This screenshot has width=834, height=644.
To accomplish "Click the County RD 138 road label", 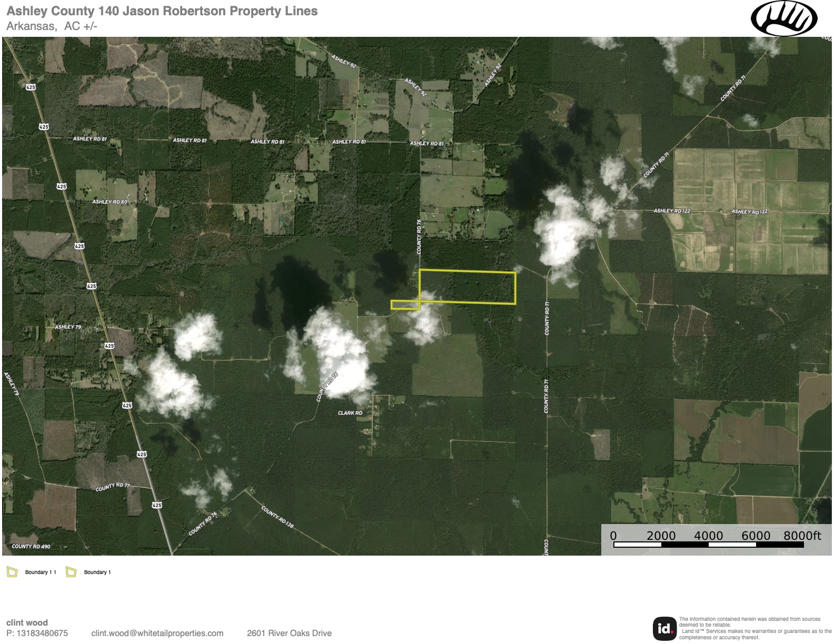I will [277, 518].
